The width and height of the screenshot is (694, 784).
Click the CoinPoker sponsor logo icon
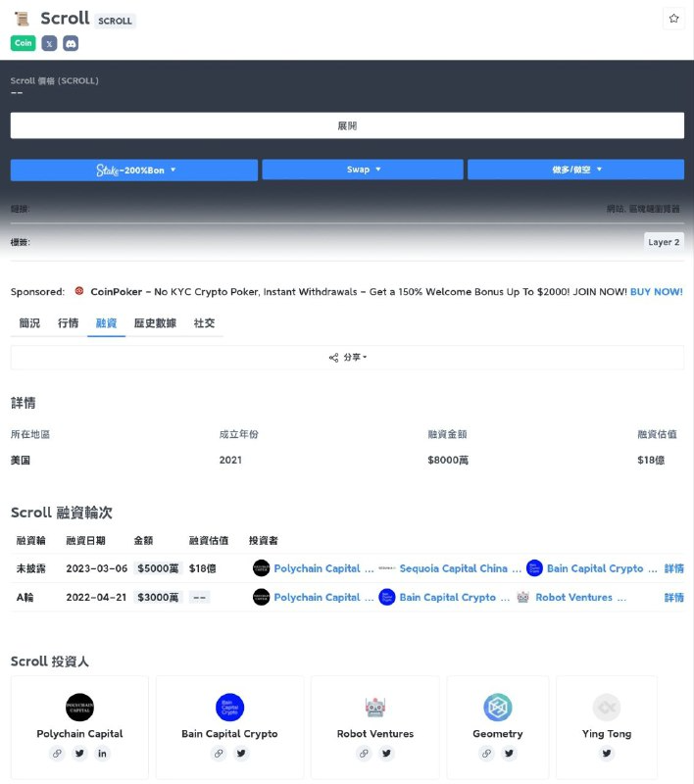click(79, 291)
